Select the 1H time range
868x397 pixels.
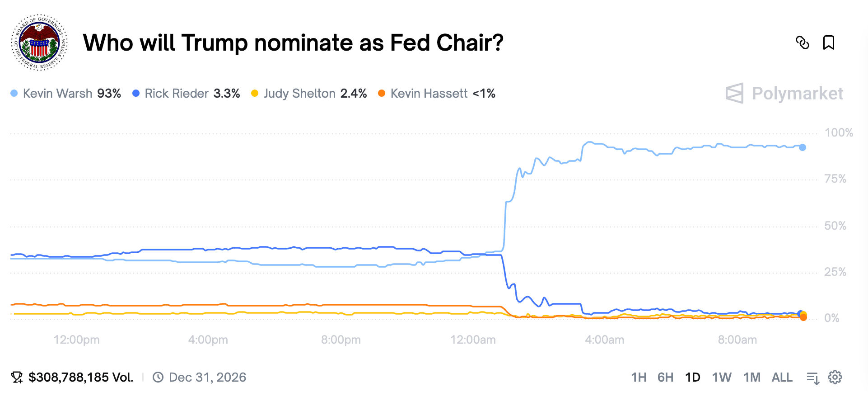[639, 377]
